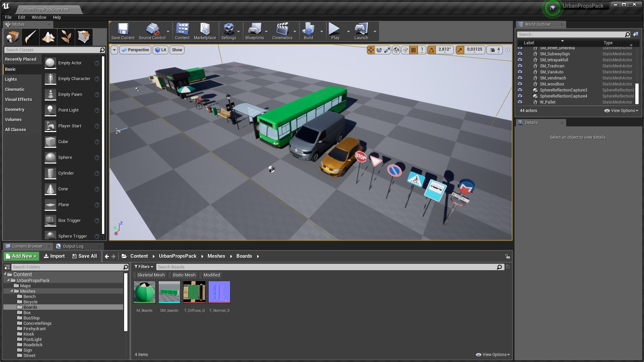Adjust the camera speed slider
The image size is (644, 362).
(x=494, y=50)
